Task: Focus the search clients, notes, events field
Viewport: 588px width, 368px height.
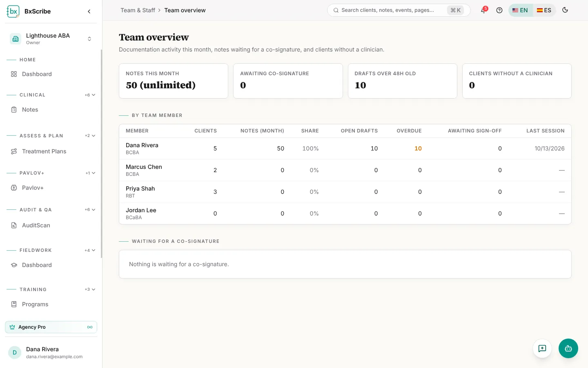Action: 399,10
